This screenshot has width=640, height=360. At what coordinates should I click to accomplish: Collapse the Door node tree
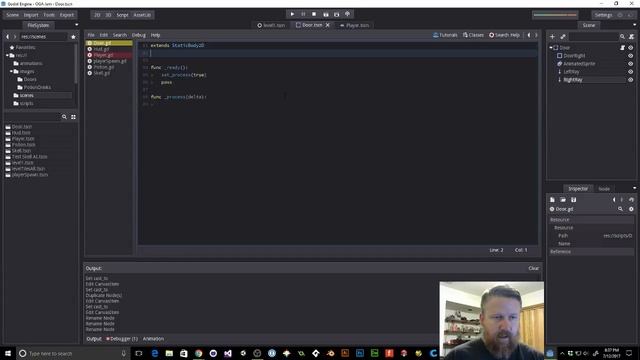[551, 48]
